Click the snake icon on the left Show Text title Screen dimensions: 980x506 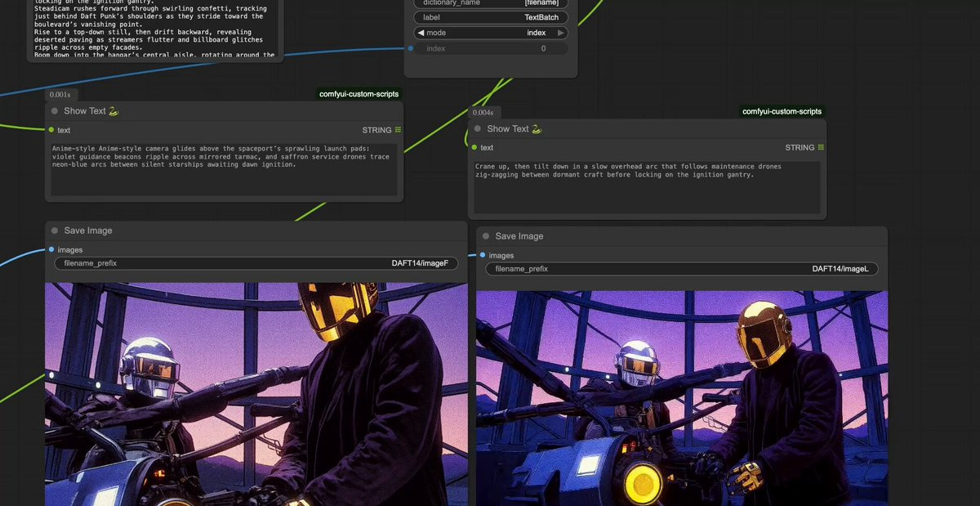tap(114, 111)
